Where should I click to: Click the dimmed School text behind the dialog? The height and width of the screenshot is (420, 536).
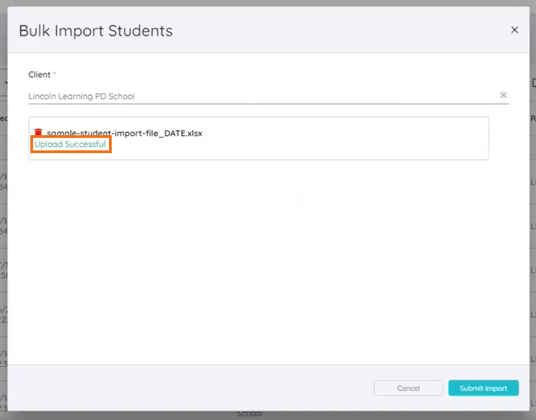[x=250, y=414]
